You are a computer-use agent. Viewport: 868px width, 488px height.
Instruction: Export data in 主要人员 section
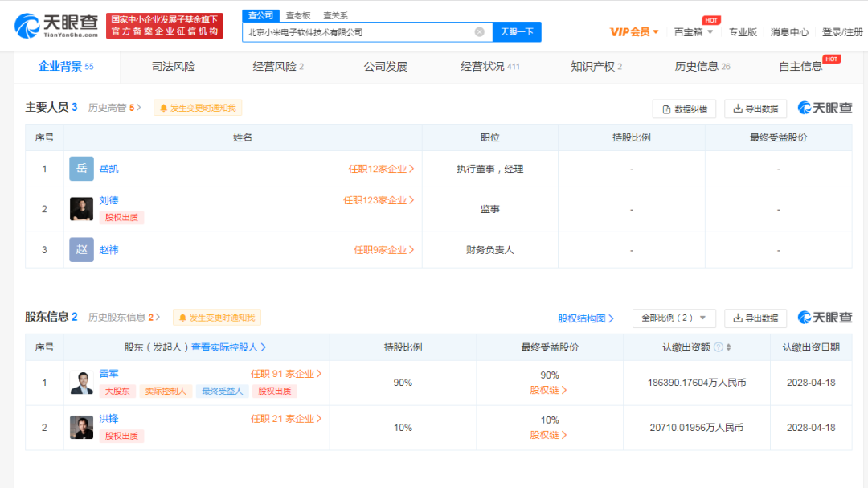[x=755, y=109]
